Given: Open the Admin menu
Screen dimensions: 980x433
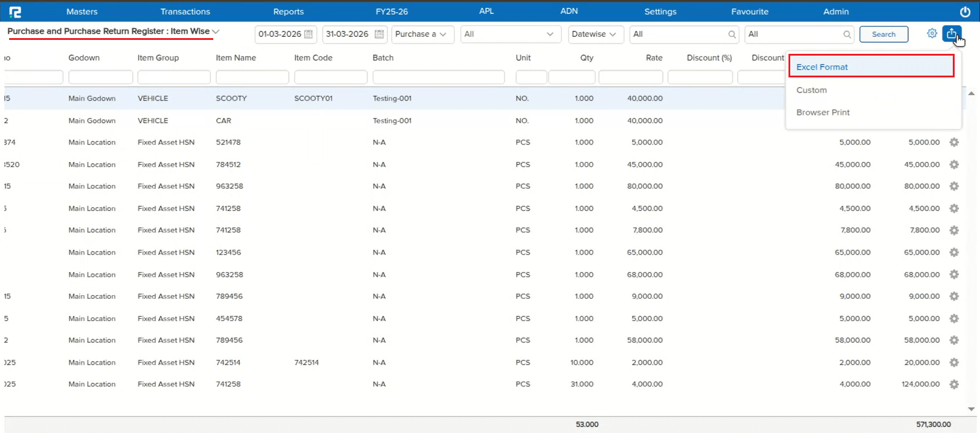Looking at the screenshot, I should (836, 11).
